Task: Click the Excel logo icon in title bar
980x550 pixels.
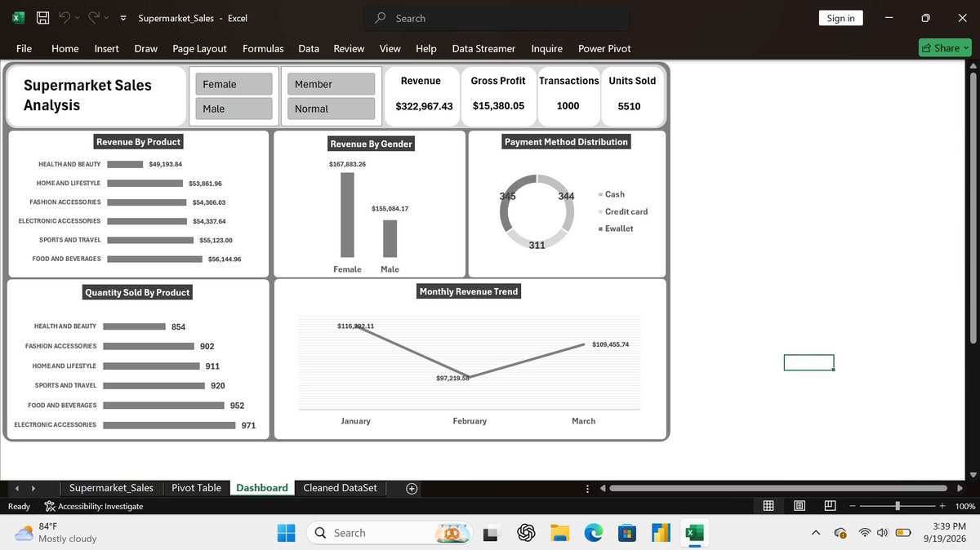Action: (19, 17)
